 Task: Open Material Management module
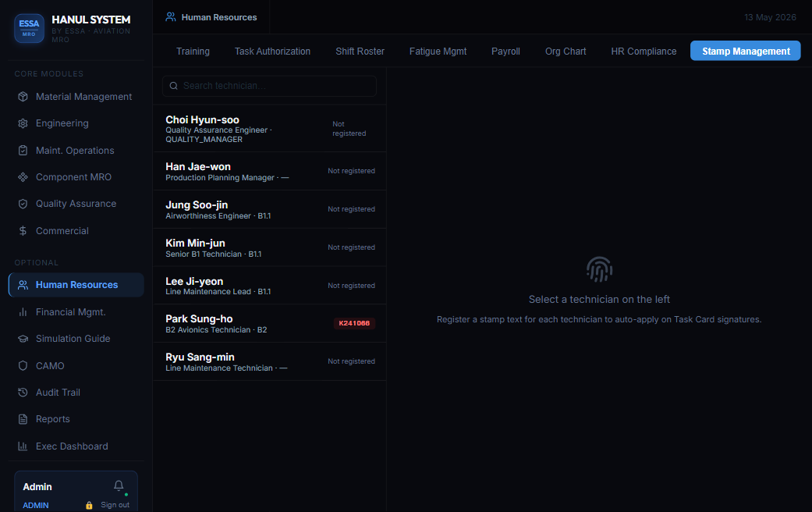coord(76,96)
